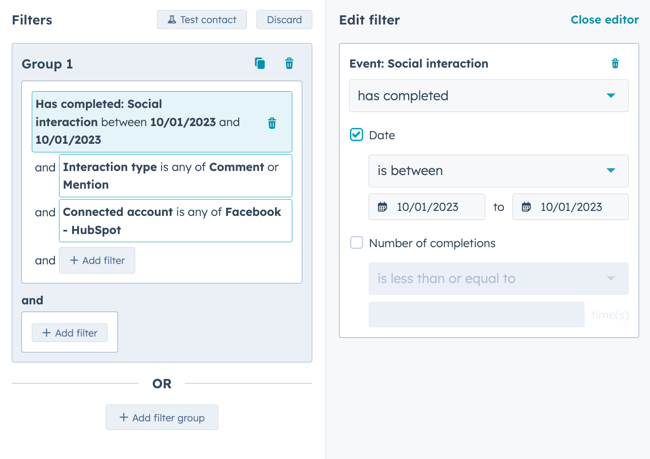Add filter in the lower and section
This screenshot has height=459, width=650.
70,333
